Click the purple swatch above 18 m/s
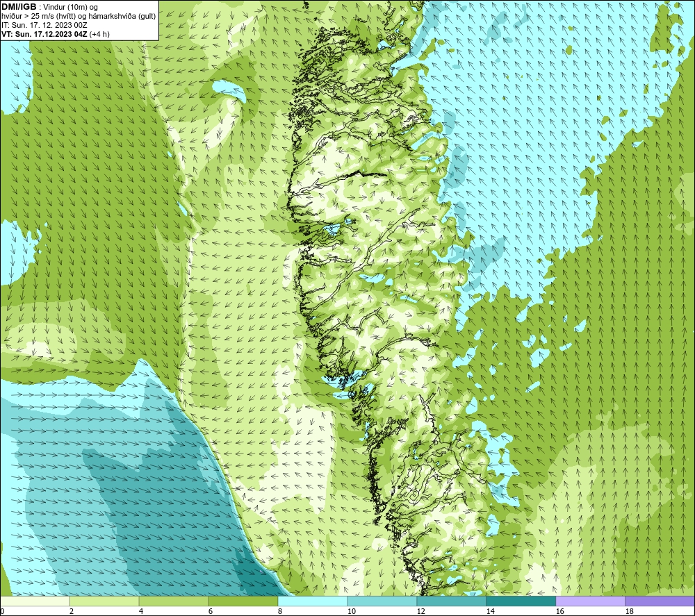 coord(660,601)
